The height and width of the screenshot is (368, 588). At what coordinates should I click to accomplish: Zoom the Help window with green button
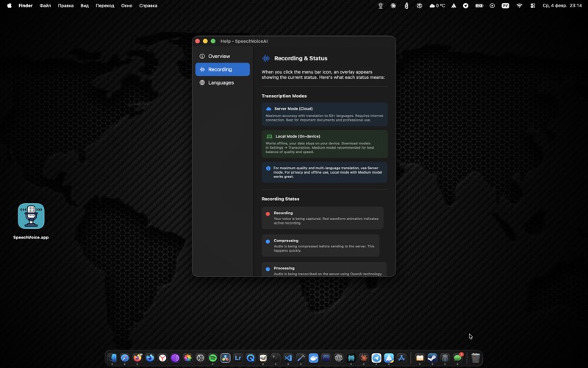(x=213, y=41)
